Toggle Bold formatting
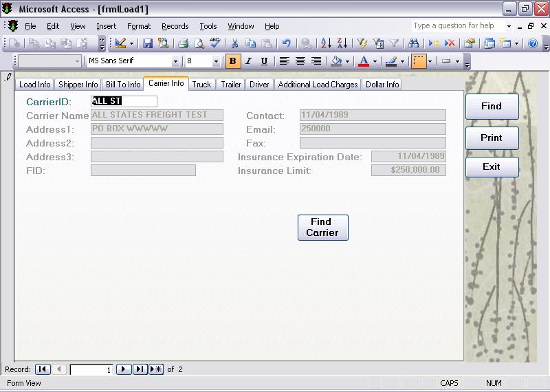This screenshot has height=392, width=550. click(232, 61)
